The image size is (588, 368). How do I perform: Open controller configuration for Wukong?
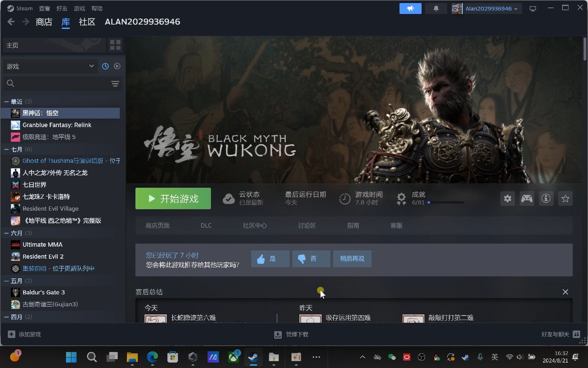(x=526, y=198)
